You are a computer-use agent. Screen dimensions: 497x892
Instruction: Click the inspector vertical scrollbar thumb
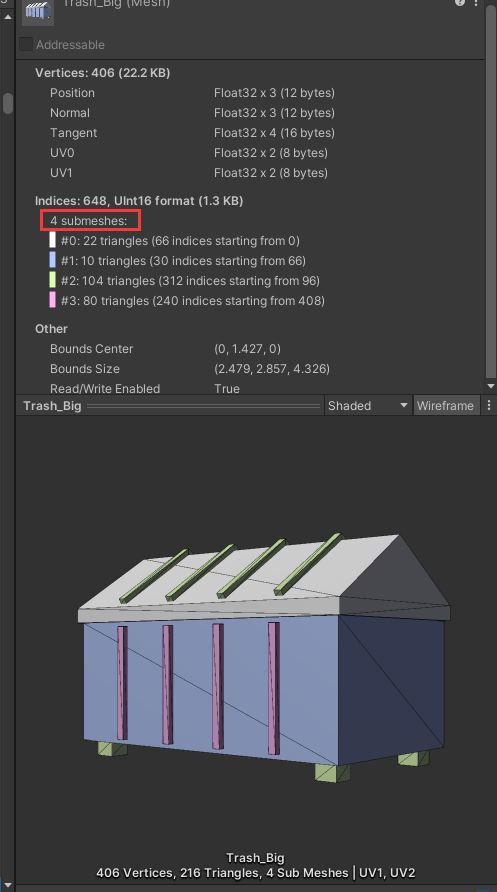491,191
